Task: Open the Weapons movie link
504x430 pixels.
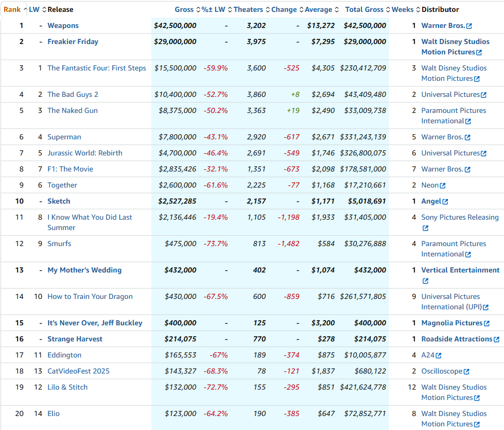Action: coord(63,25)
